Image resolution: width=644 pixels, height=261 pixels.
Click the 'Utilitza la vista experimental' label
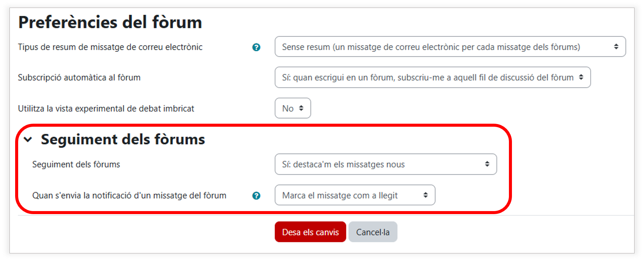106,109
